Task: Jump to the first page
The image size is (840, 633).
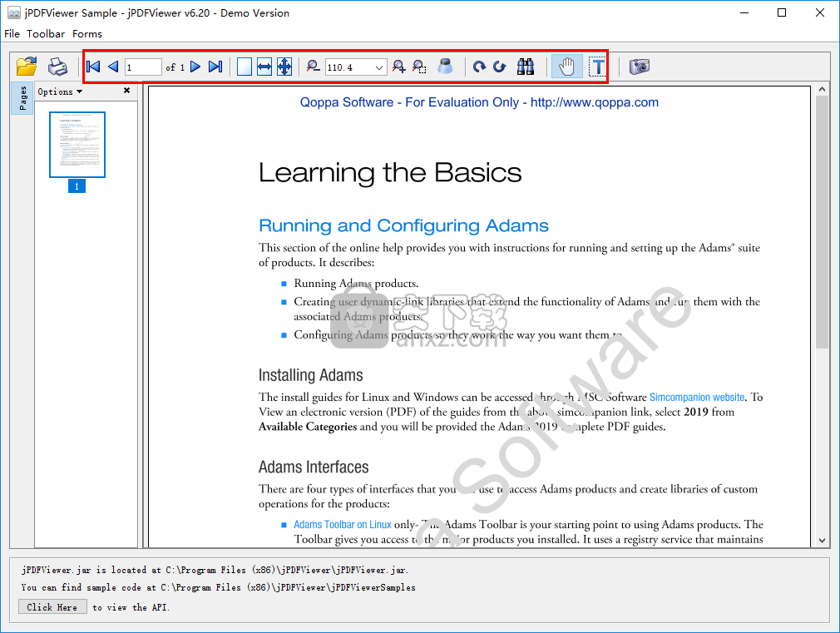Action: tap(93, 67)
